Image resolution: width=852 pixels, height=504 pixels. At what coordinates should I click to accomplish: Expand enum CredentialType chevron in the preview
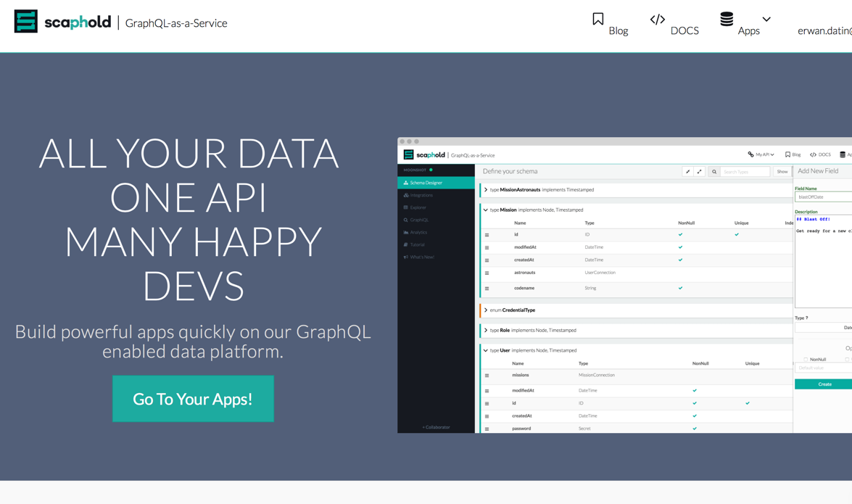[486, 310]
